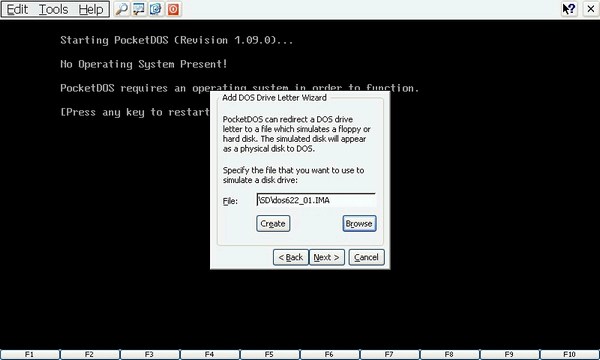Tap the F3 function key button
This screenshot has height=360, width=600.
(x=150, y=354)
